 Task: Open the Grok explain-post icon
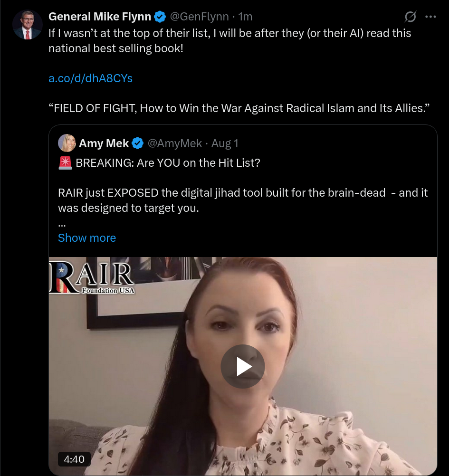[410, 17]
